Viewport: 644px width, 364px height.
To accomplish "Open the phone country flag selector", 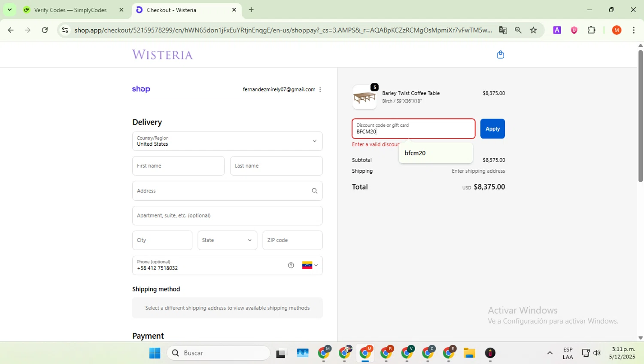I will pos(310,265).
